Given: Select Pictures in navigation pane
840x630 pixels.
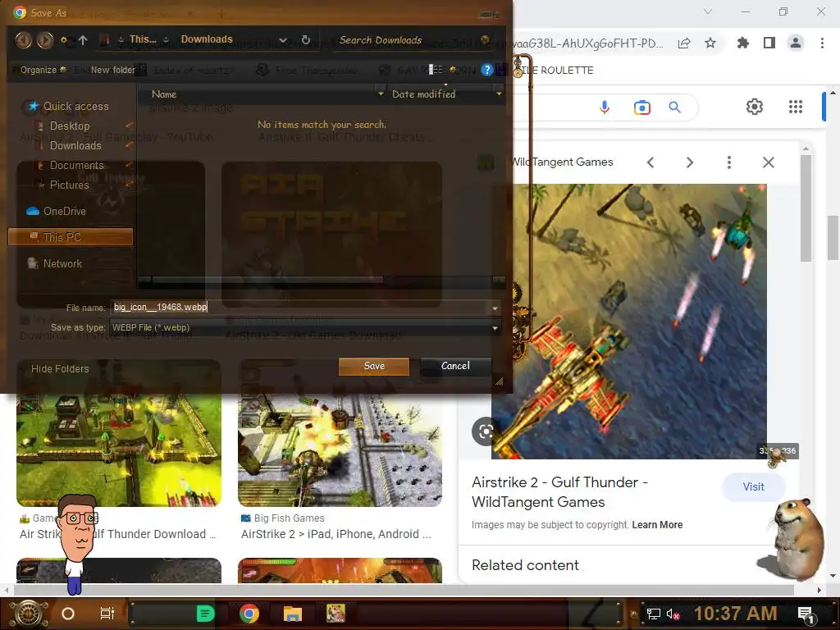Looking at the screenshot, I should point(69,185).
